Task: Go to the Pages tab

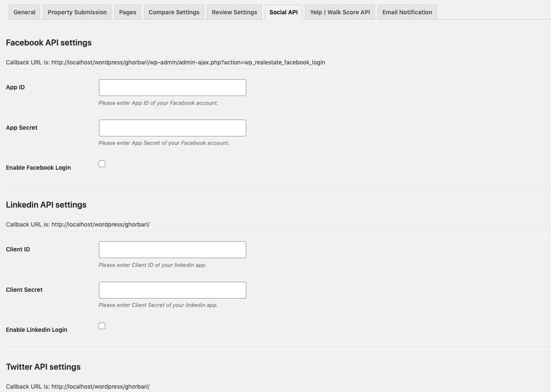Action: (128, 12)
